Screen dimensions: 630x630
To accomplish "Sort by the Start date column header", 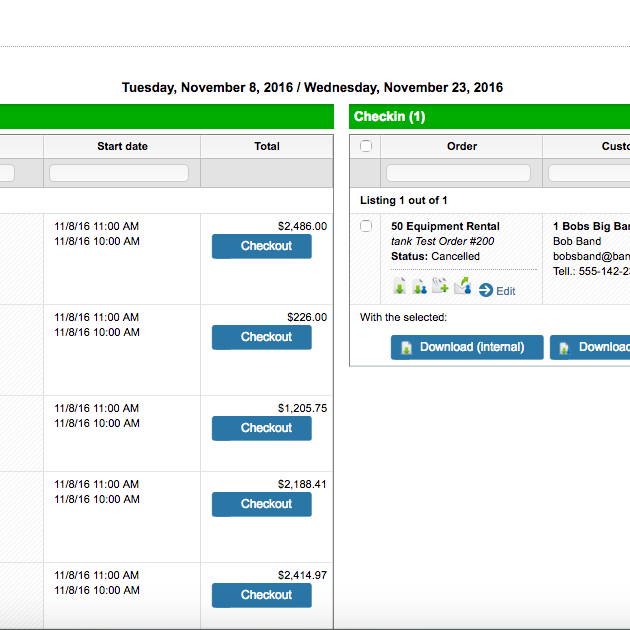I will (122, 146).
